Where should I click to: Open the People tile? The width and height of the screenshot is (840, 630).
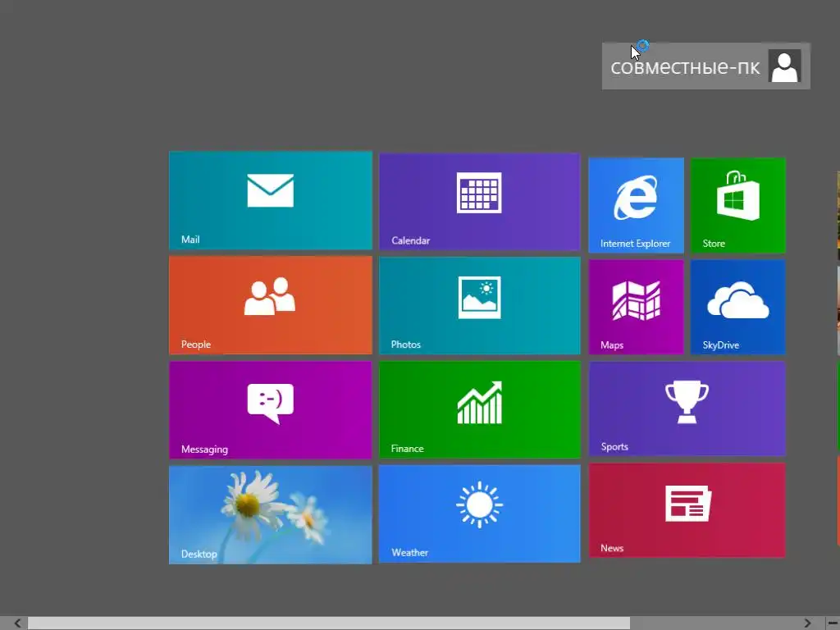(271, 305)
